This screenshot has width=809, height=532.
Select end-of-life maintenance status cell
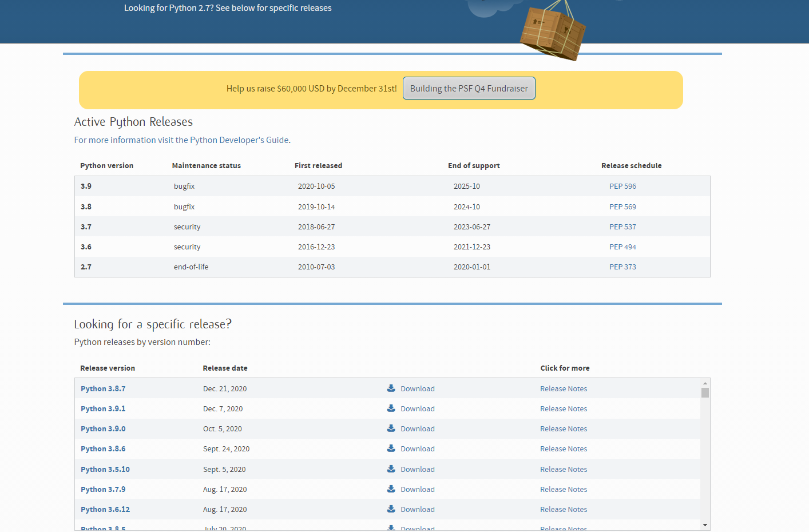[x=191, y=267]
